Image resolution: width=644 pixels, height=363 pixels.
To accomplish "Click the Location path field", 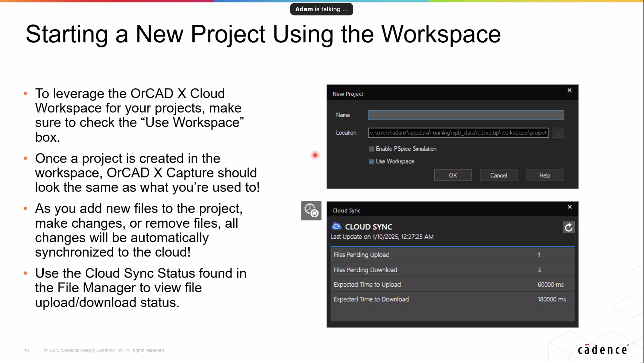I will click(x=458, y=133).
